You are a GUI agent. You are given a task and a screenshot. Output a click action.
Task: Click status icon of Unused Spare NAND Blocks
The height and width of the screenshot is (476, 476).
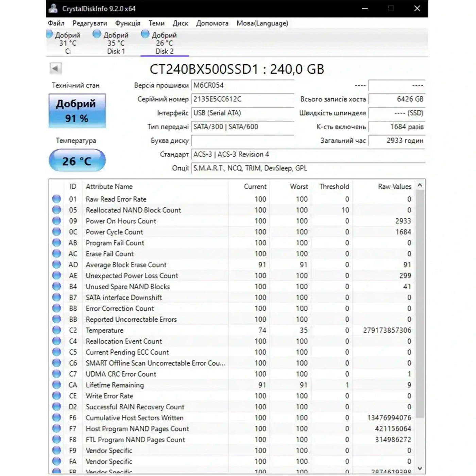pyautogui.click(x=56, y=286)
